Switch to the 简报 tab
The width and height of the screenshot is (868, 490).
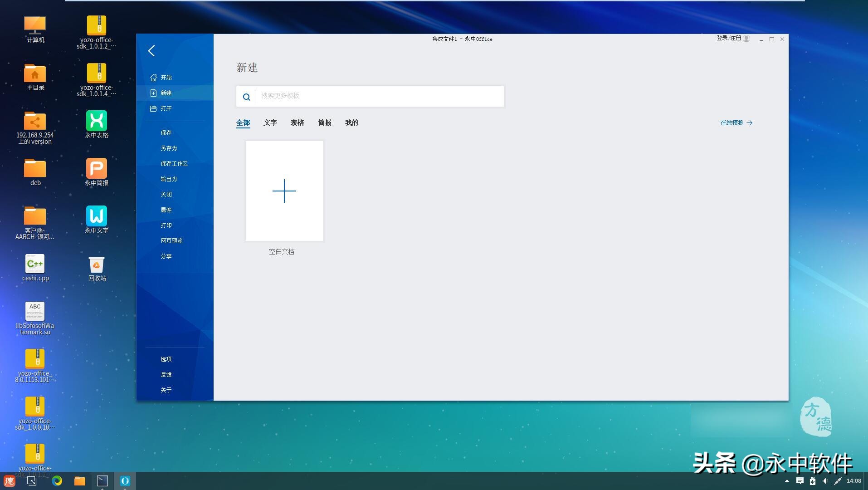click(x=325, y=123)
